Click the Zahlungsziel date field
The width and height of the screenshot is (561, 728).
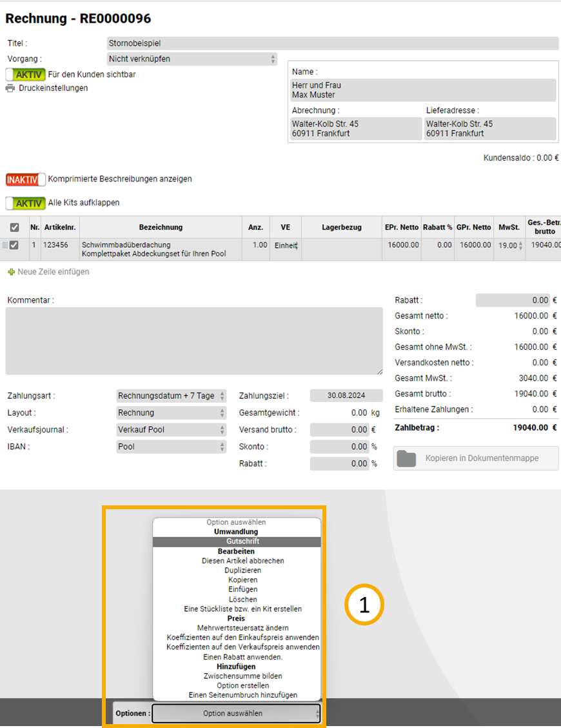346,396
